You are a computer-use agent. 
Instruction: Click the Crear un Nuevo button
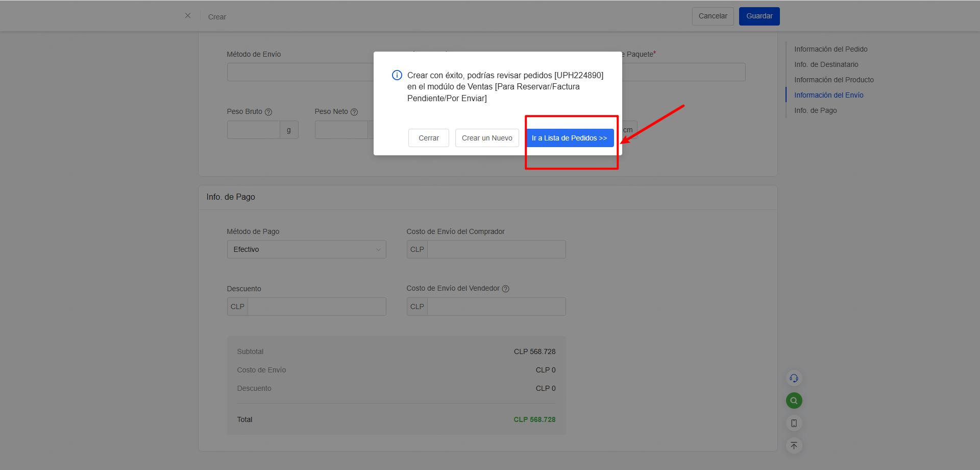pyautogui.click(x=487, y=138)
